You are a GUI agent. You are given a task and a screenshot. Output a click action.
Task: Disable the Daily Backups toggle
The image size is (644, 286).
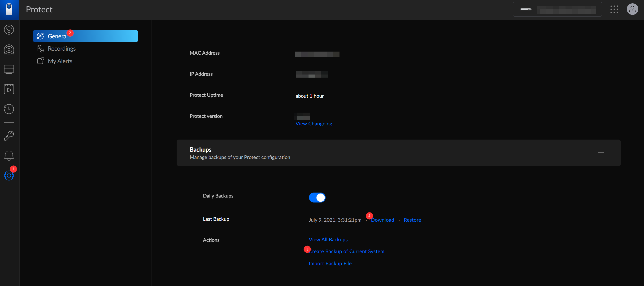click(x=317, y=198)
